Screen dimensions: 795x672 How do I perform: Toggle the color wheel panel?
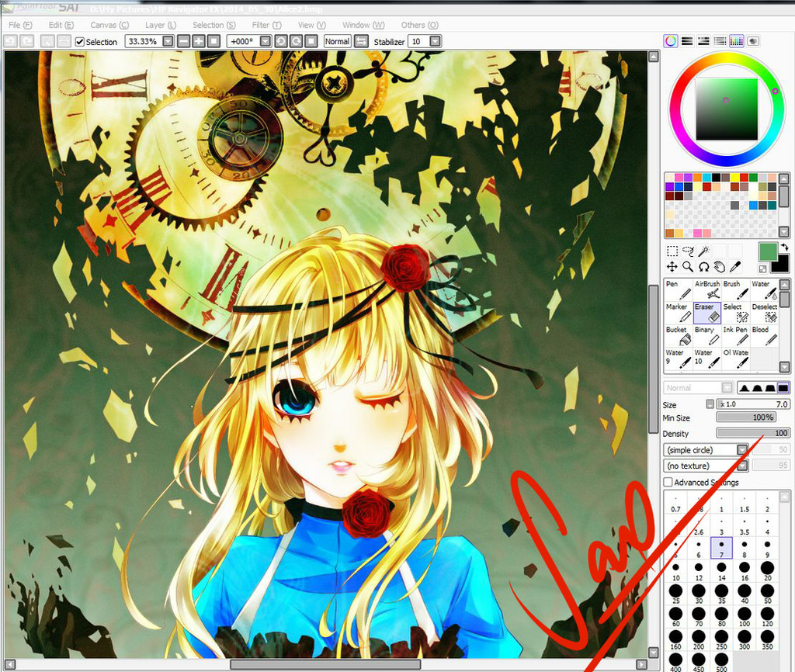(x=670, y=41)
